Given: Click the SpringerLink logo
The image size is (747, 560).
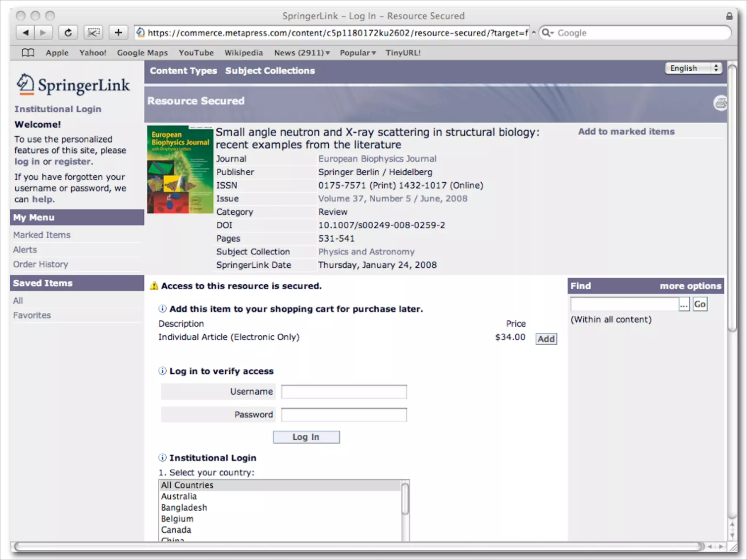Looking at the screenshot, I should pos(73,85).
